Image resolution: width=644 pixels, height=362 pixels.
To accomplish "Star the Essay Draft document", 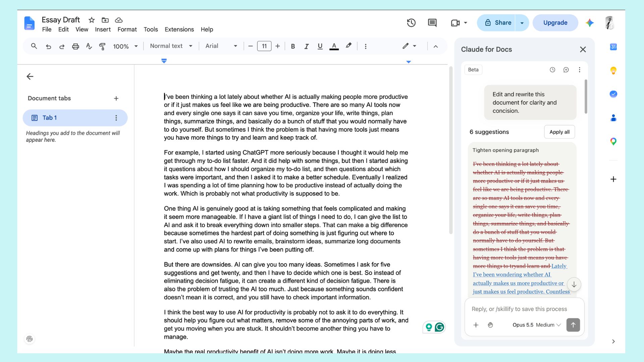I will [x=92, y=20].
